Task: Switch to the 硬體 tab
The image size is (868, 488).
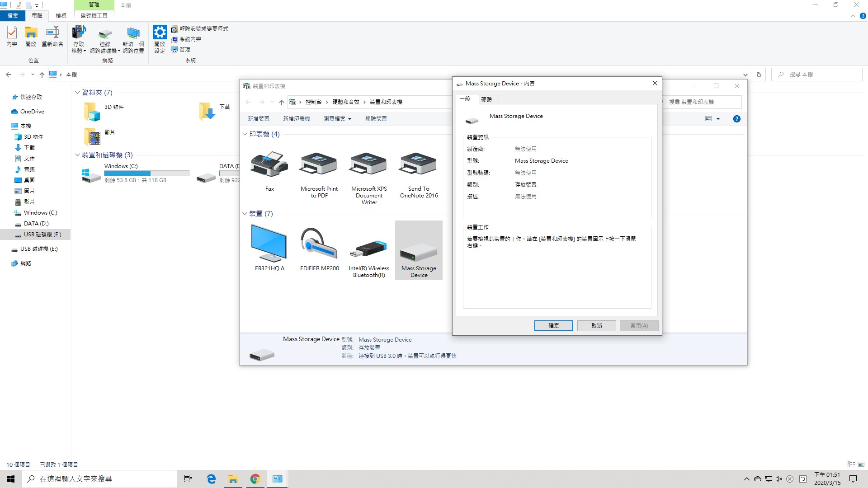Action: [x=486, y=99]
